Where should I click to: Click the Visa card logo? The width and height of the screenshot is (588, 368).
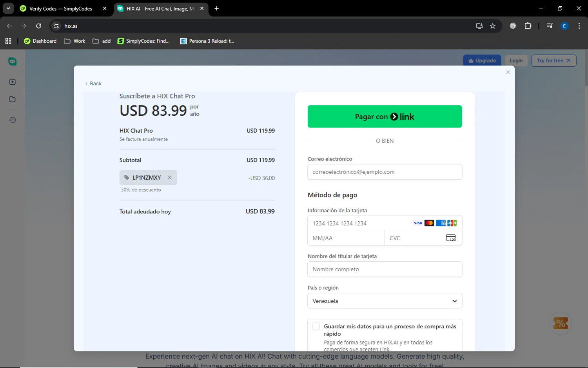click(x=418, y=223)
